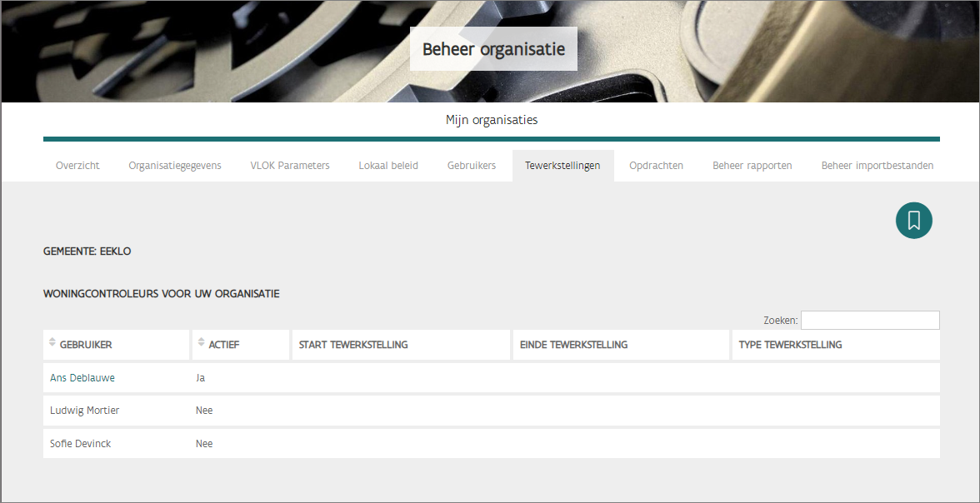Focus the Zoeken search field
This screenshot has width=980, height=503.
(x=869, y=321)
